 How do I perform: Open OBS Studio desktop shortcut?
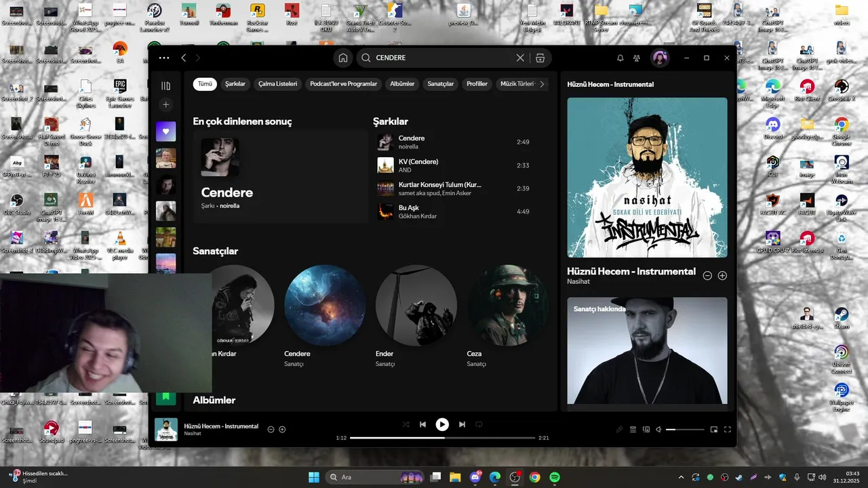(17, 204)
